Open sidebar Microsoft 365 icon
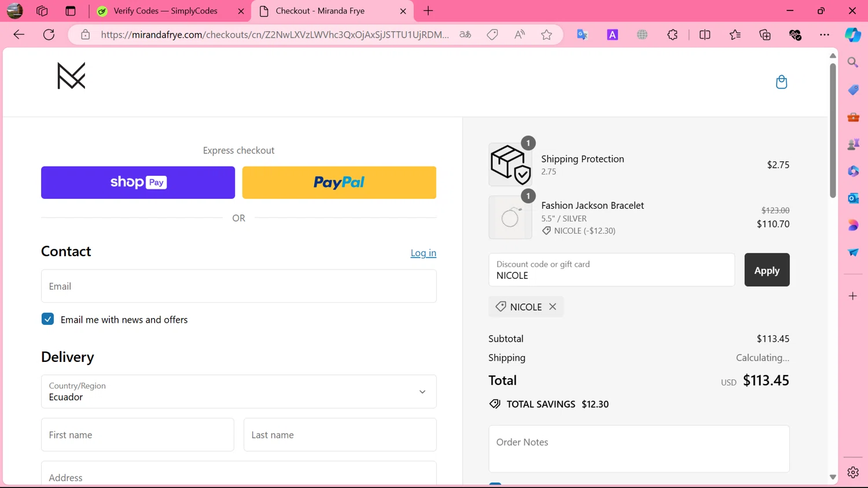The width and height of the screenshot is (868, 488). pos(853,171)
